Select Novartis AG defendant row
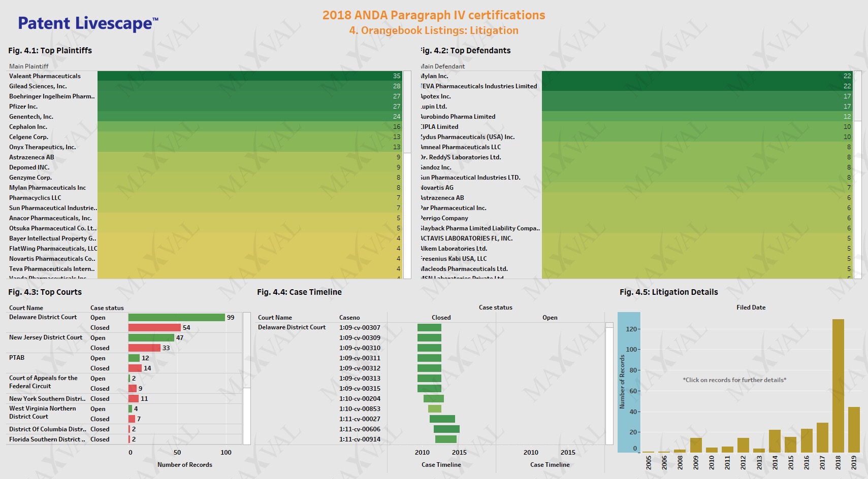868x479 pixels. pyautogui.click(x=636, y=188)
